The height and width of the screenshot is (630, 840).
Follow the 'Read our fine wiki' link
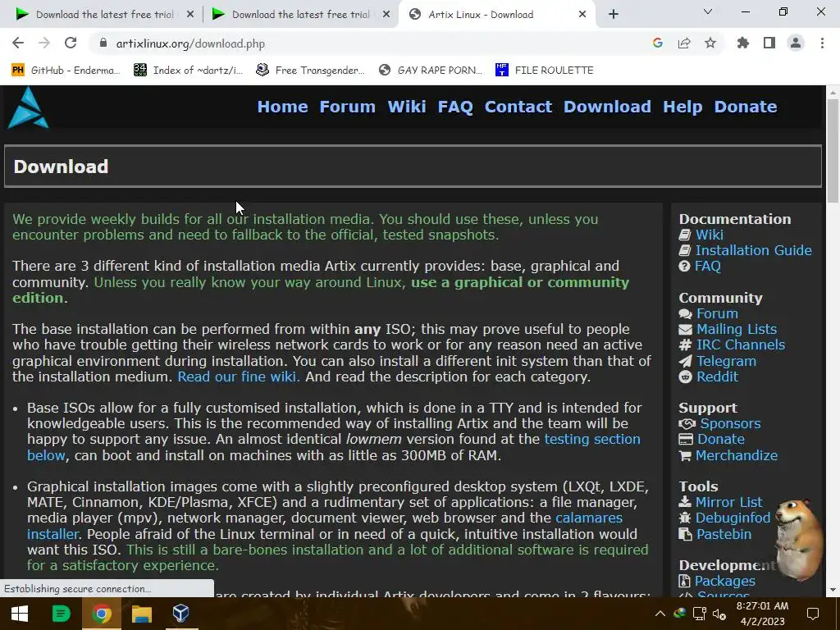click(239, 377)
